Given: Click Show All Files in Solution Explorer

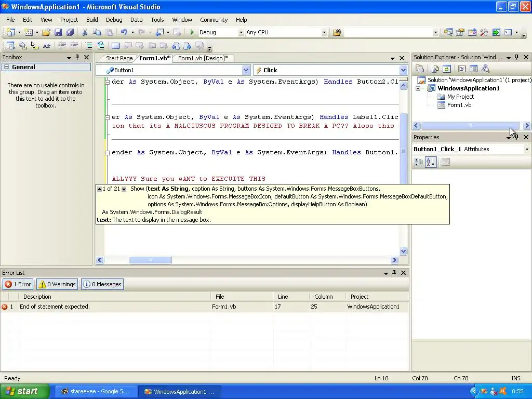Looking at the screenshot, I should tap(435, 69).
